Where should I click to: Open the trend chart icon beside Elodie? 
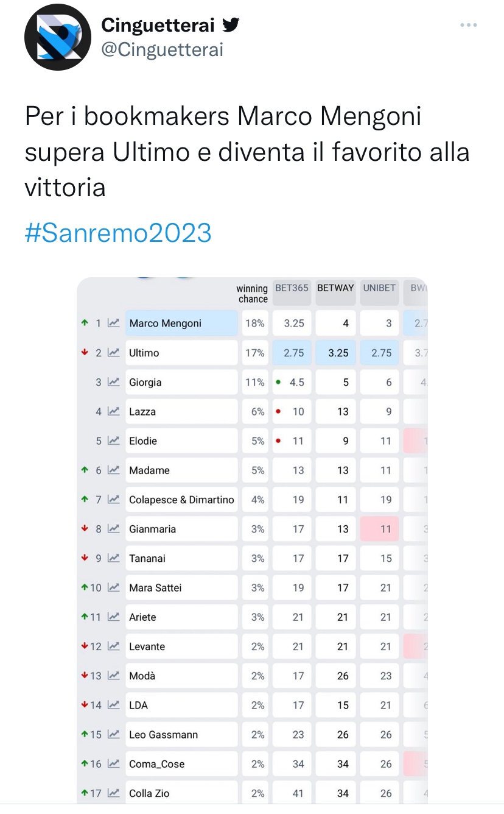tap(113, 441)
